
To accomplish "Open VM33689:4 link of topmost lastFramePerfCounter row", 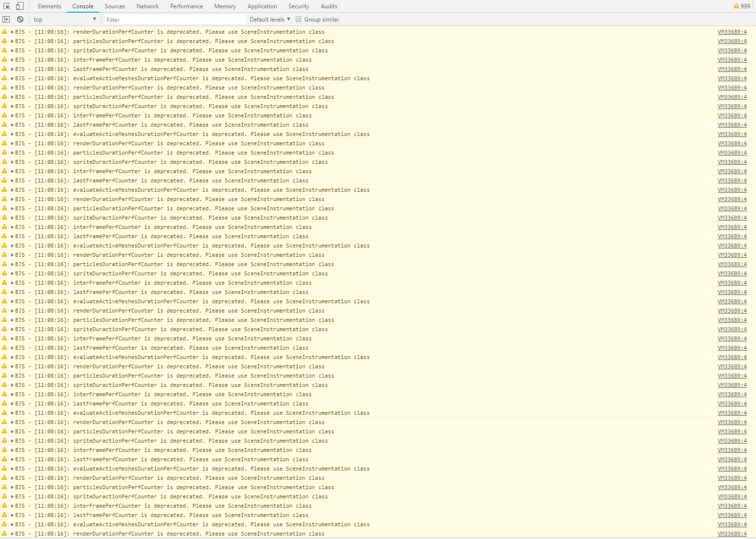I will [x=732, y=69].
